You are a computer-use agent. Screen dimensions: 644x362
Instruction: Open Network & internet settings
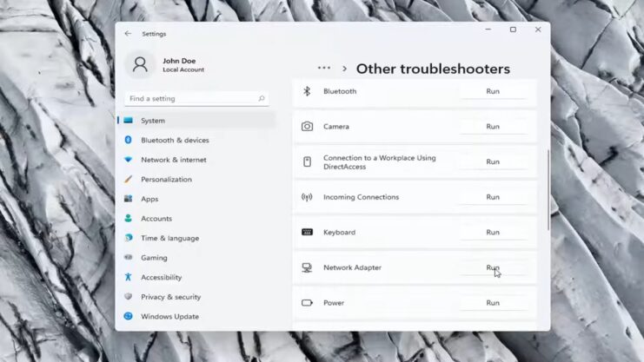point(196,160)
